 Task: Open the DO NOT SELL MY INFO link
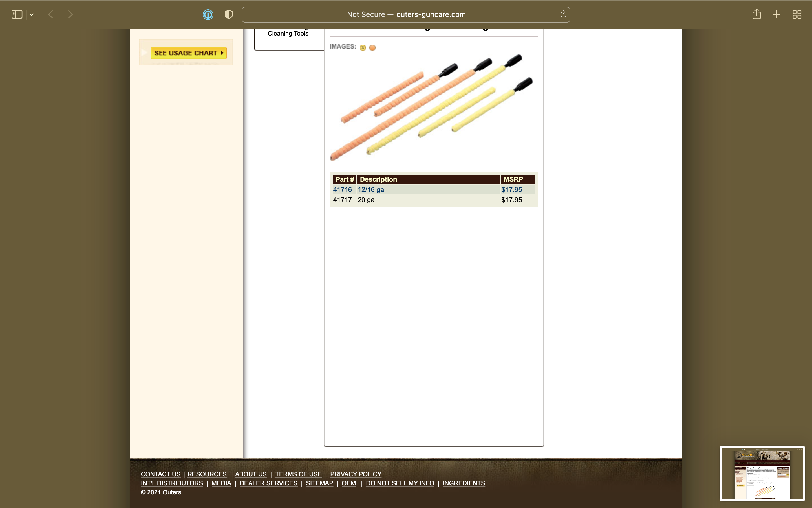pyautogui.click(x=400, y=483)
